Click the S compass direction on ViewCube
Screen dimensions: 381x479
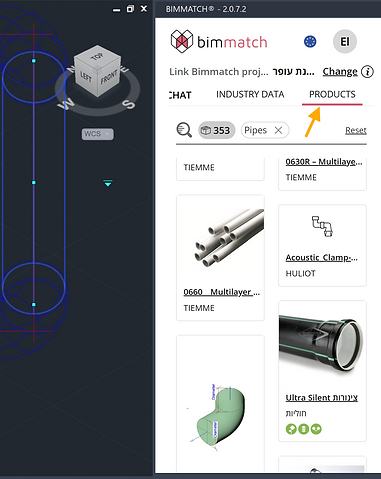[128, 104]
